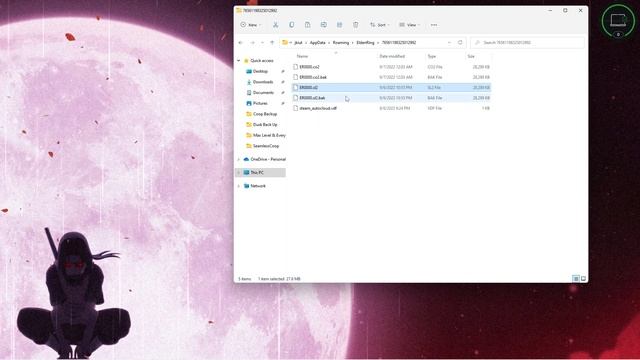Sort by the Date modified column header
640x360 pixels.
[x=392, y=56]
